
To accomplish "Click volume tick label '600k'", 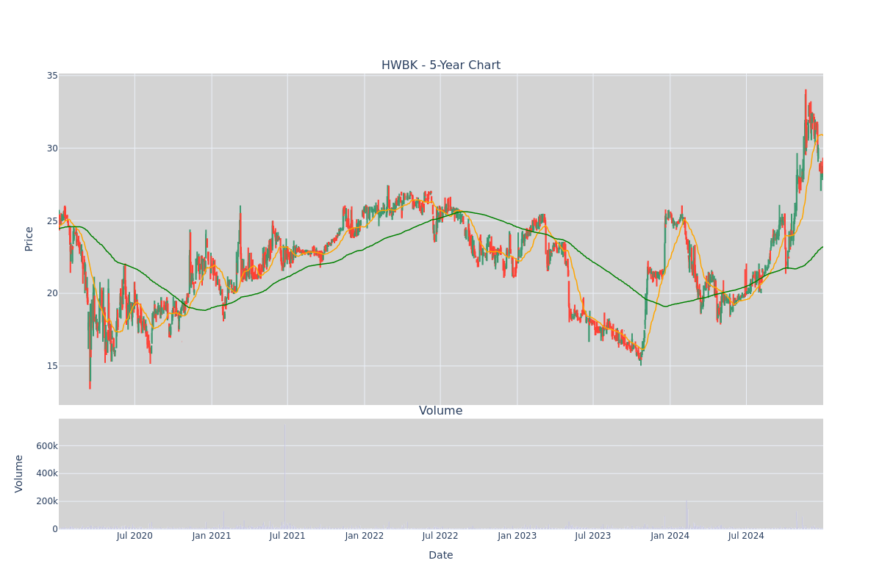I will [46, 445].
